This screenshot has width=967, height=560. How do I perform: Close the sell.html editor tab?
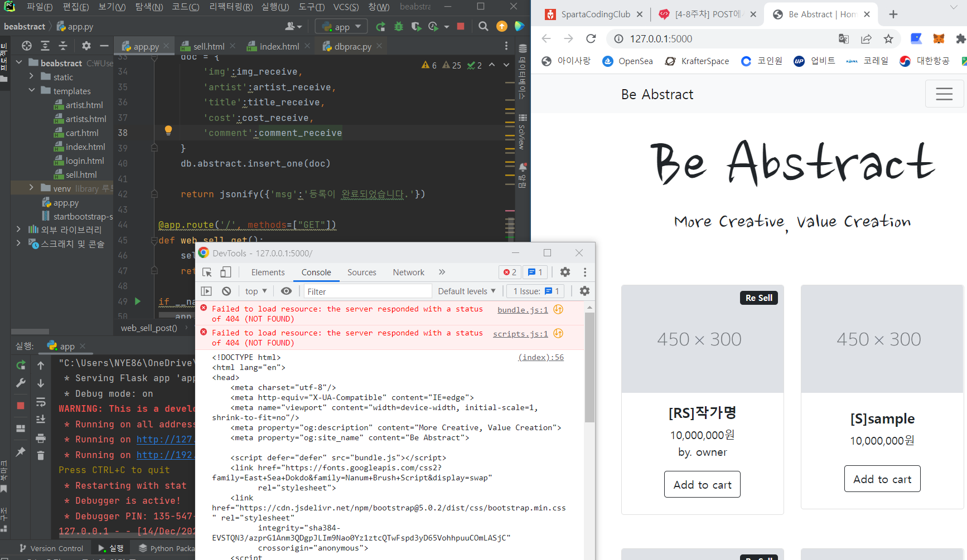233,46
